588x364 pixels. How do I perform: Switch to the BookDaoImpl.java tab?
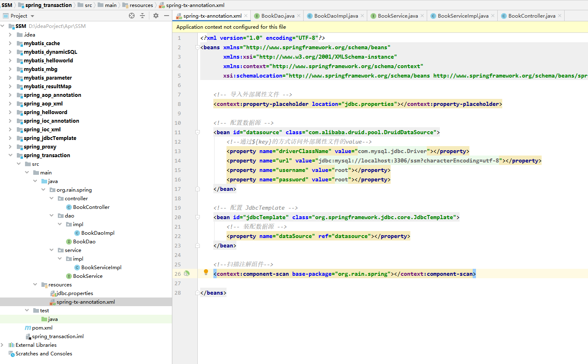tap(336, 16)
